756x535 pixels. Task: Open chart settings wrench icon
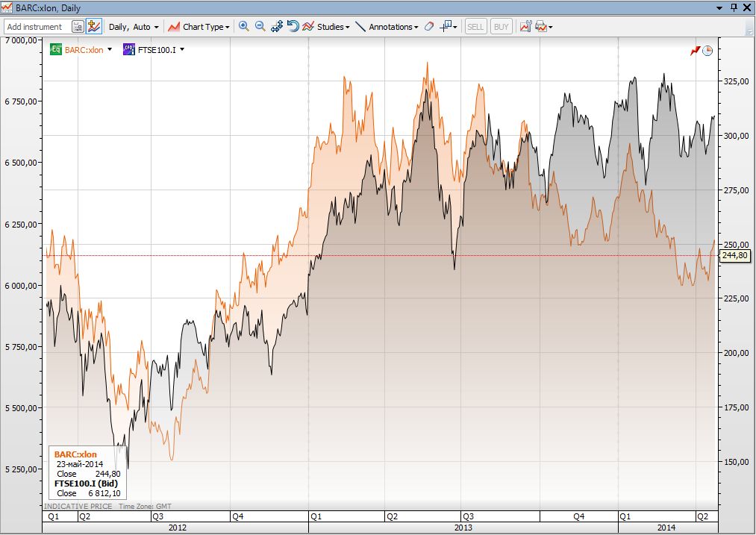525,27
